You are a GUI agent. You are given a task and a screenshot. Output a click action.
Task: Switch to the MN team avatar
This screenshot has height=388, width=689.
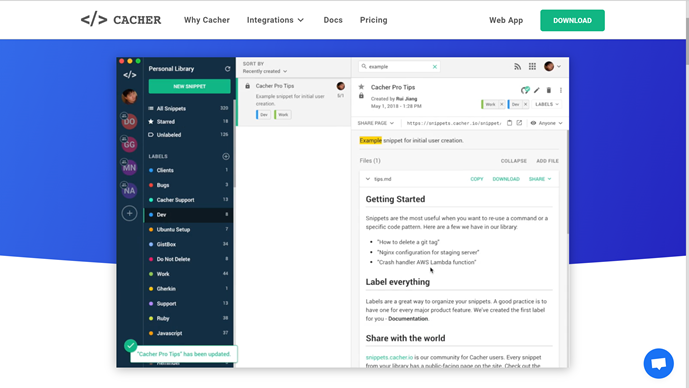coord(129,167)
